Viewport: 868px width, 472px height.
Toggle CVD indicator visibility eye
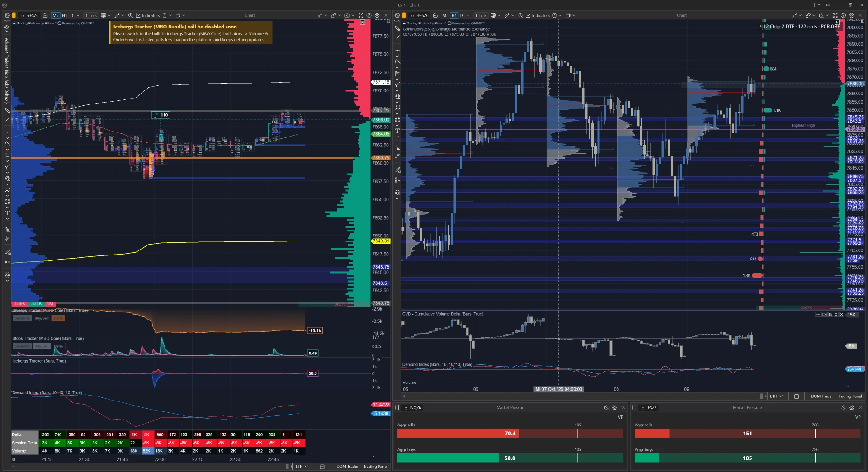824,314
